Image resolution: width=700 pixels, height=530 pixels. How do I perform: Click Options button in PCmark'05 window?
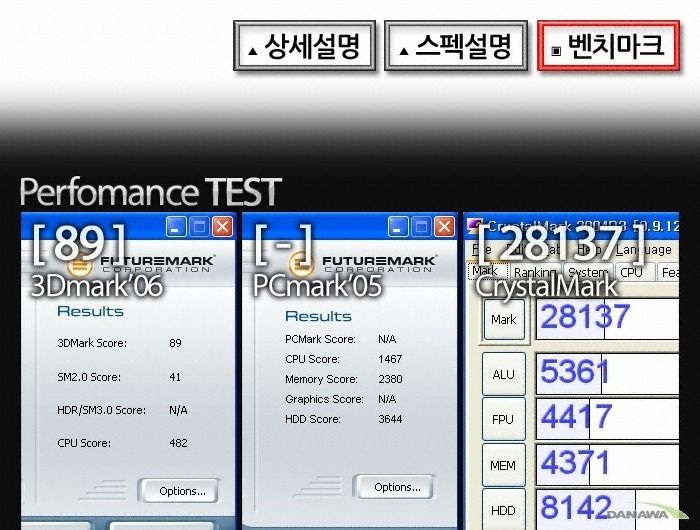(396, 487)
